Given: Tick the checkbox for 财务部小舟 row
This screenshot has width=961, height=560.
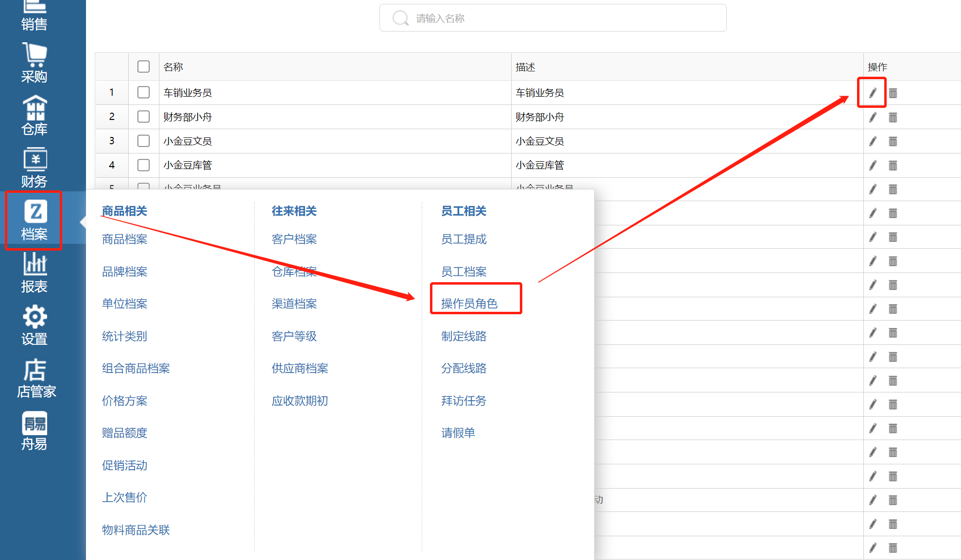Looking at the screenshot, I should pos(143,117).
